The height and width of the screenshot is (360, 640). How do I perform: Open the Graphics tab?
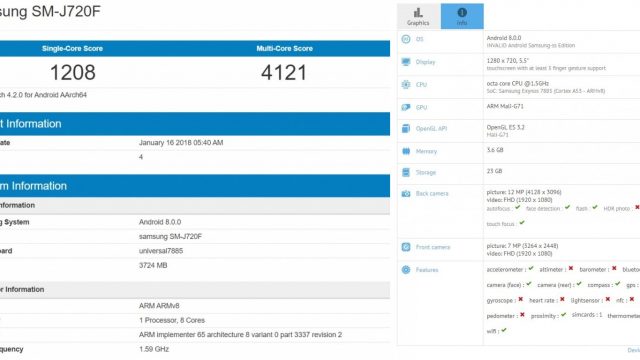click(418, 16)
